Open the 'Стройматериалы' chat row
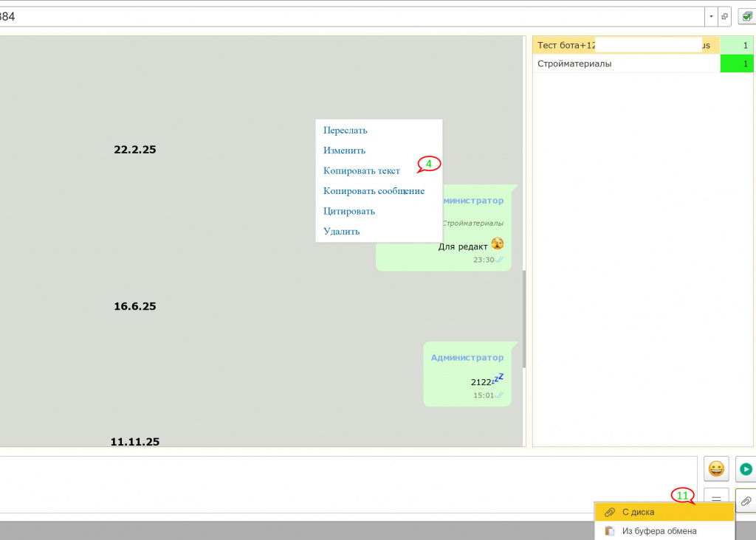The image size is (756, 540). pyautogui.click(x=626, y=63)
